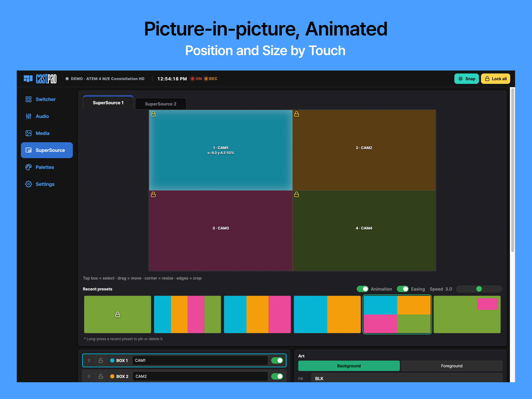Click the Palettes paint icon
The image size is (532, 399).
(x=28, y=167)
